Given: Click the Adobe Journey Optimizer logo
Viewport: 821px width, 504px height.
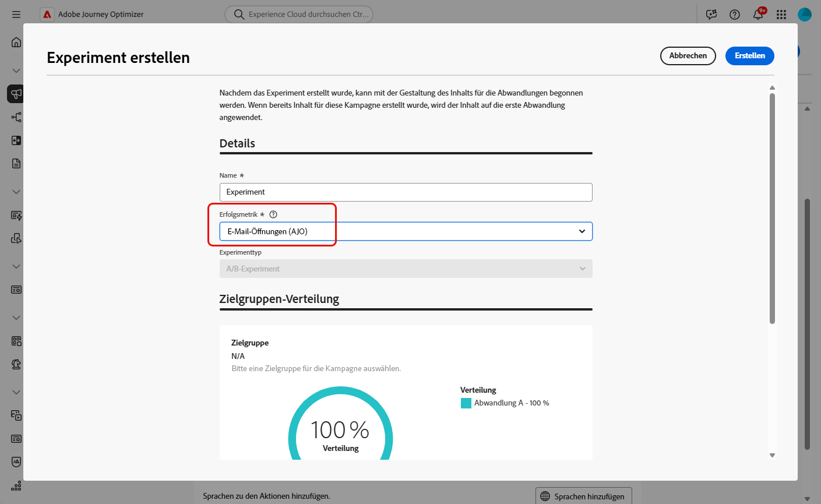Looking at the screenshot, I should pyautogui.click(x=47, y=15).
